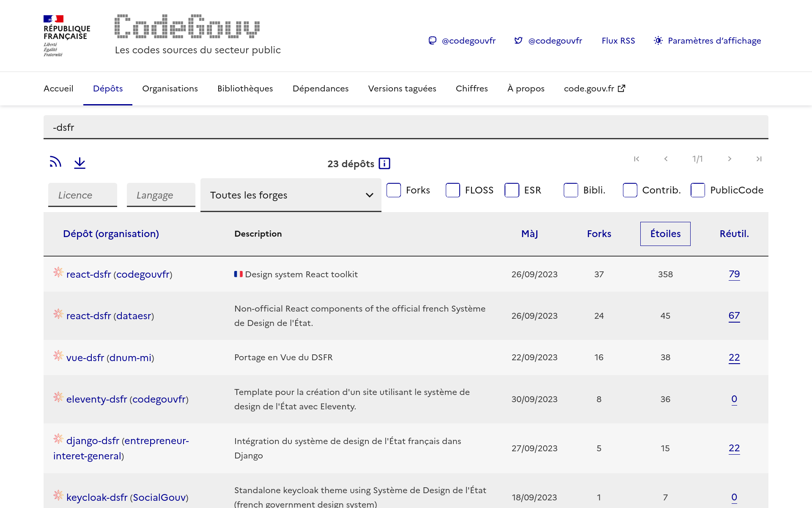Open the Twitter @codegouvfr link
Viewport: 812px width, 508px height.
tap(548, 41)
